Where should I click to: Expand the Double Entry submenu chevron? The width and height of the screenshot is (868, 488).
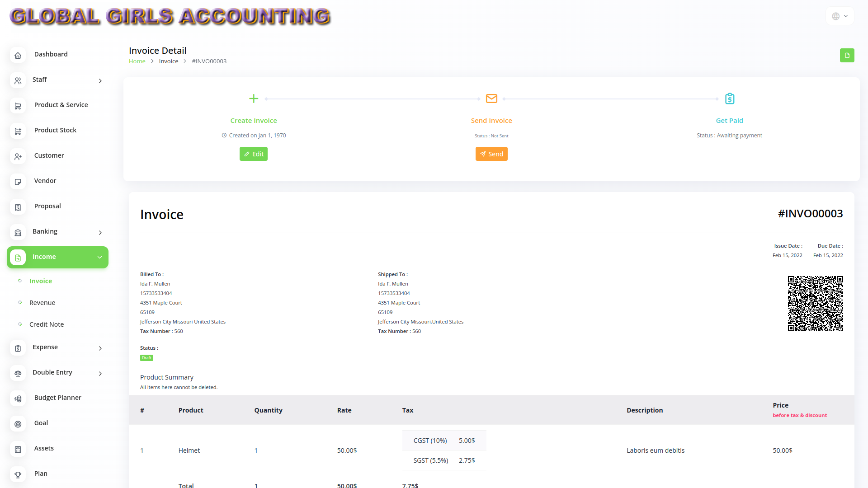[100, 374]
